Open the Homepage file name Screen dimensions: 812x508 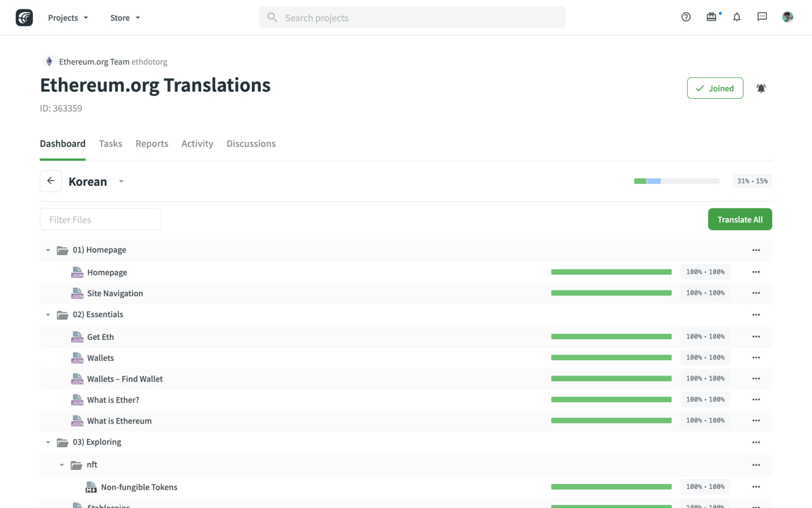pyautogui.click(x=107, y=272)
